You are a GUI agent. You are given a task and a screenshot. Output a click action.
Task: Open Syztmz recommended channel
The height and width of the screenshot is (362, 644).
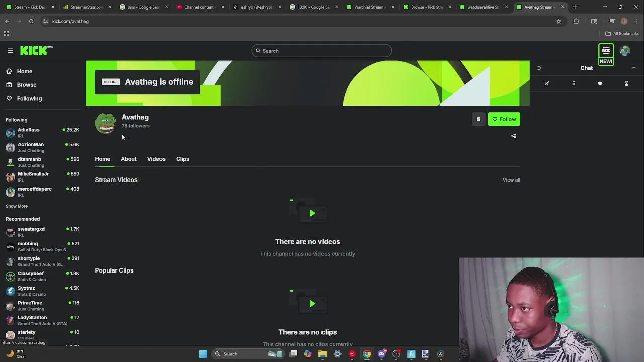(43, 291)
